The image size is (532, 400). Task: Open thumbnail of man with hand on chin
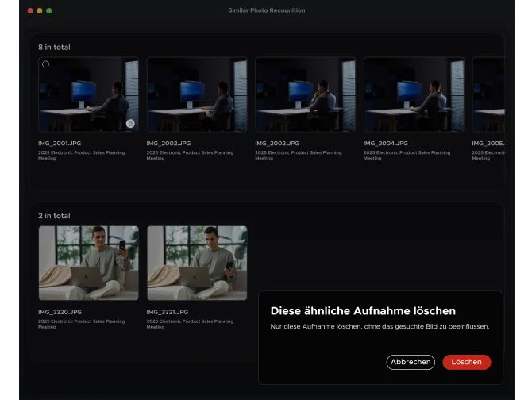tap(306, 94)
